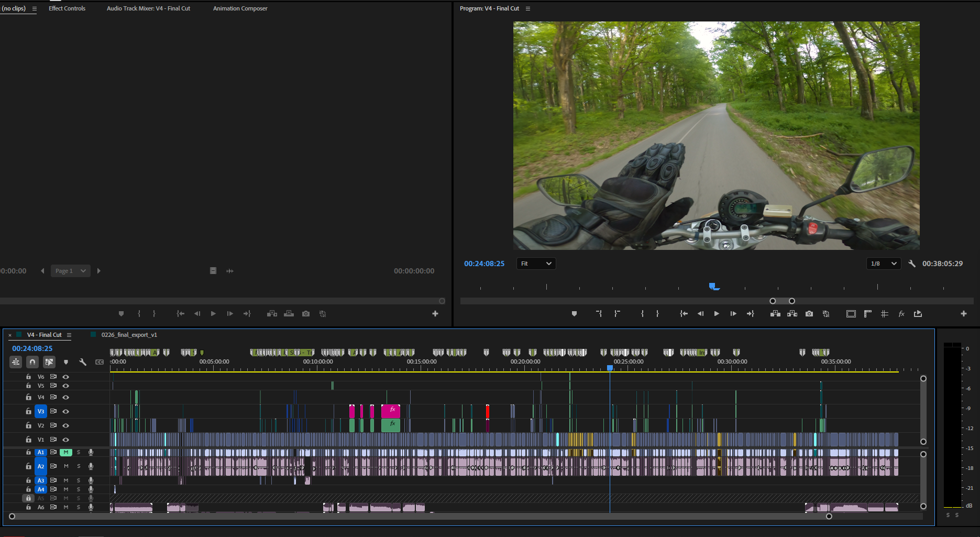Screen dimensions: 980x537
Task: Mute audio track A6
Action: (66, 507)
